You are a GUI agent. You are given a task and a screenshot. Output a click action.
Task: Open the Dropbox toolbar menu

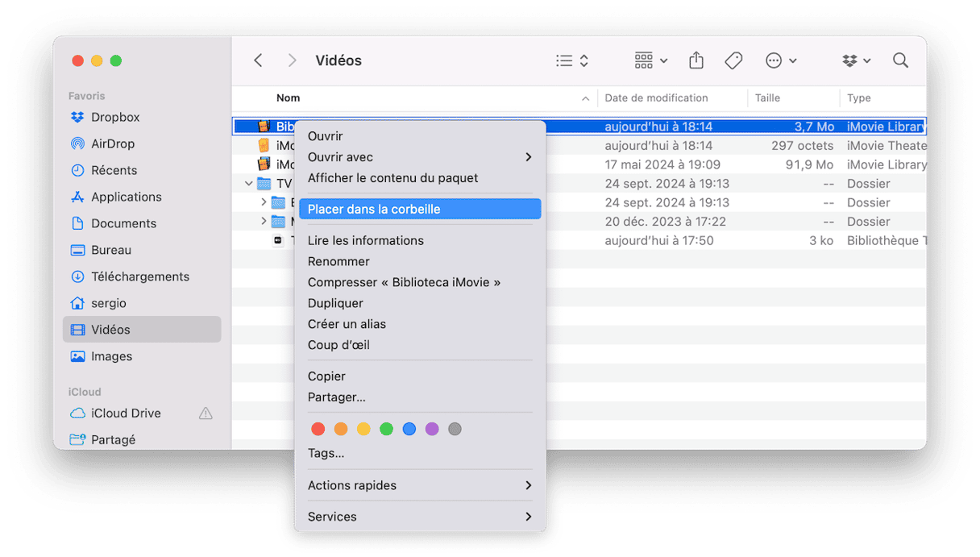point(856,60)
